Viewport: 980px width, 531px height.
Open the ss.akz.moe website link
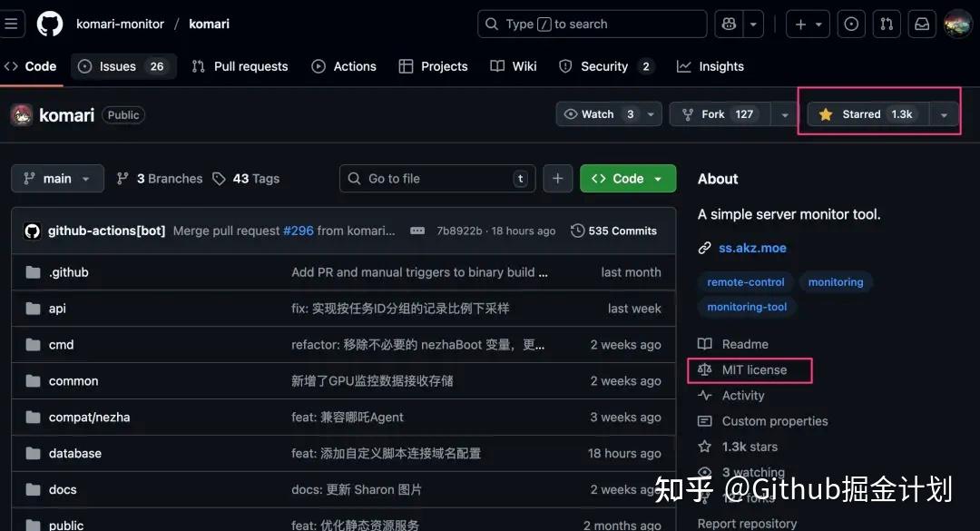(x=752, y=248)
